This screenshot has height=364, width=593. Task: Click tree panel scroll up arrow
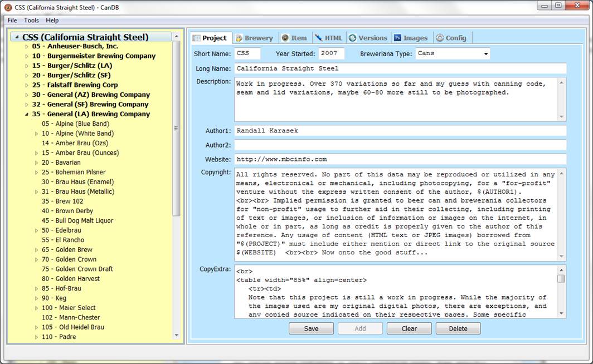(176, 37)
